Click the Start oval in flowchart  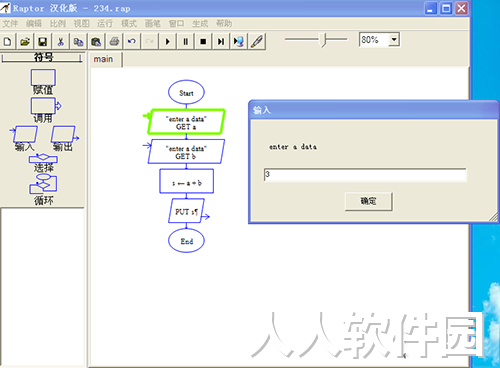click(186, 92)
